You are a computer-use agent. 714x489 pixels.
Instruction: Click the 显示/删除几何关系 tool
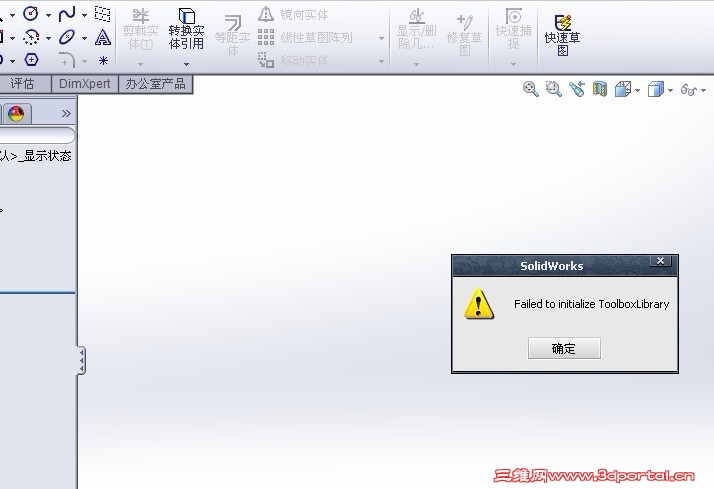[417, 29]
